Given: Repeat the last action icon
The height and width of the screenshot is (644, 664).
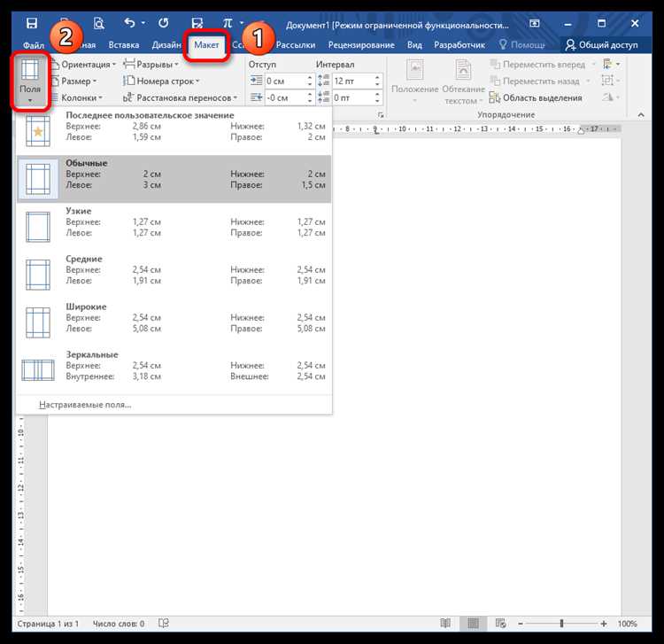Looking at the screenshot, I should click(164, 22).
